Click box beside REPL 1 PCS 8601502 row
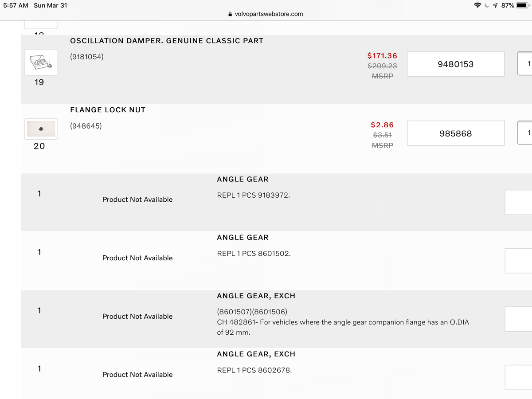The height and width of the screenshot is (399, 532). [519, 261]
